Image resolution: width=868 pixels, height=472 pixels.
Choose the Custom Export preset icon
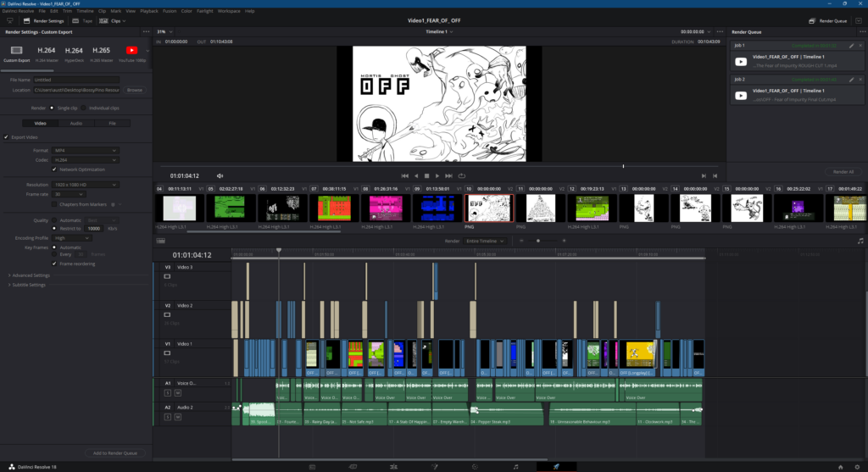pos(16,51)
